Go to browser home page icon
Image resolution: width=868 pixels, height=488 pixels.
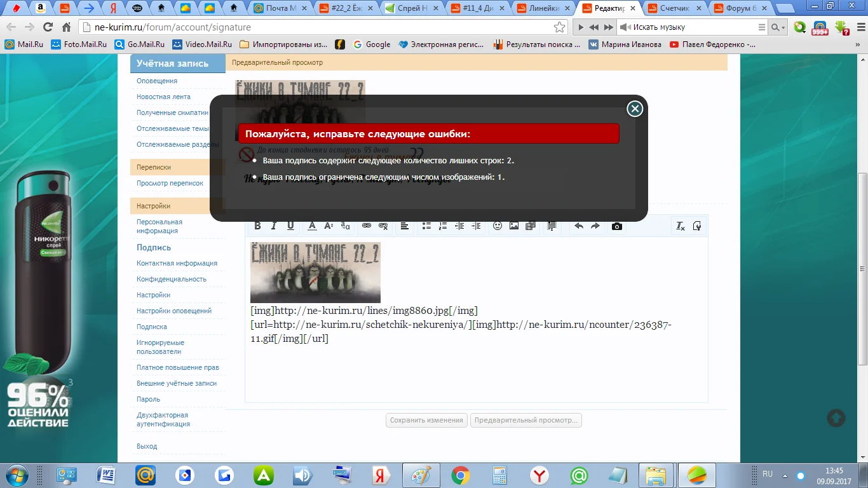coord(66,27)
